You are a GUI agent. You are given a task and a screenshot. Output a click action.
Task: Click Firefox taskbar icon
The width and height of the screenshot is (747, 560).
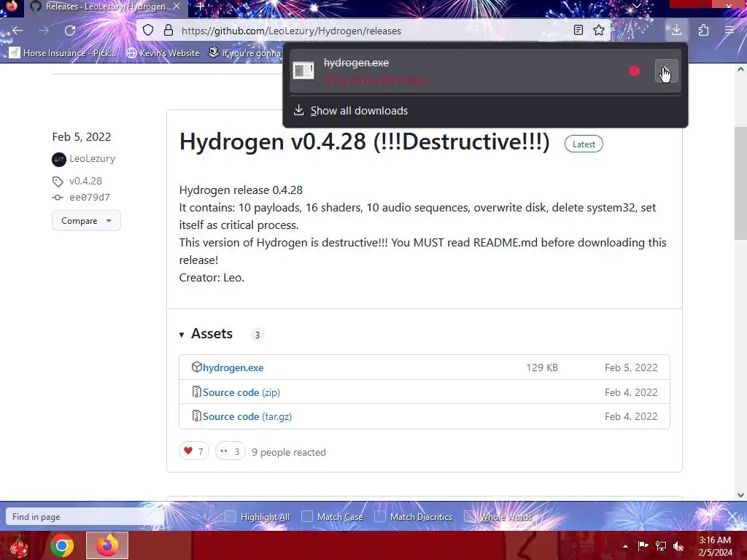(x=107, y=545)
